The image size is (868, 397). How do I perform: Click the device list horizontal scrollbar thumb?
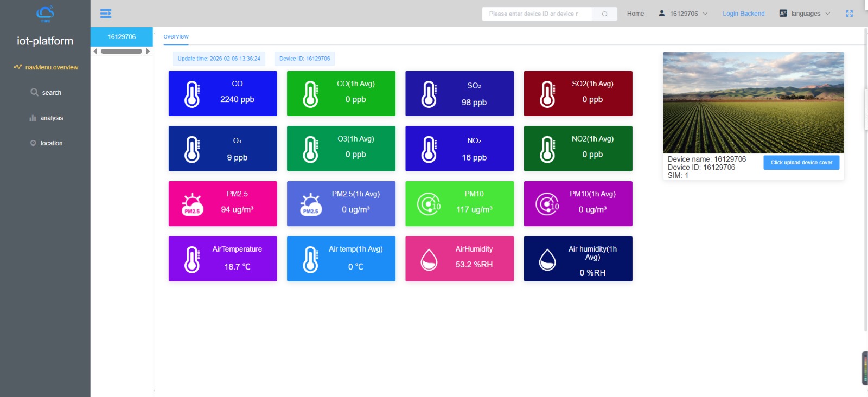[x=122, y=52]
